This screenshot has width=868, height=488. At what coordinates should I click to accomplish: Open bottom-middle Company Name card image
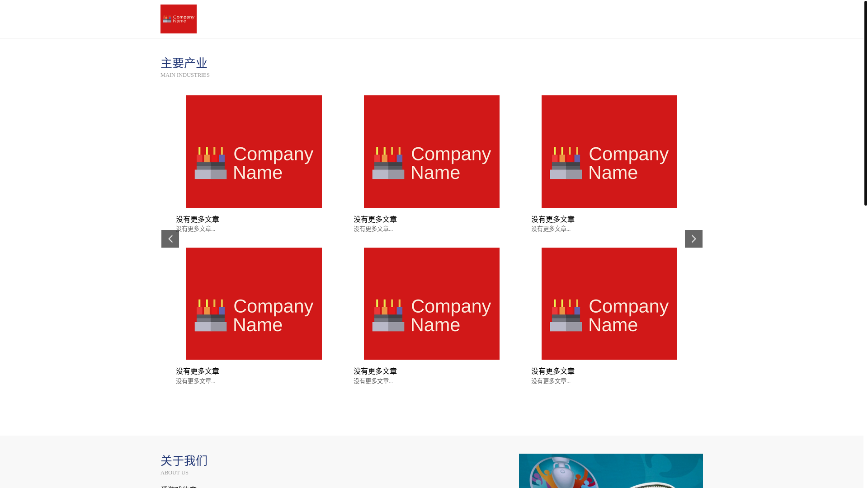coord(432,304)
